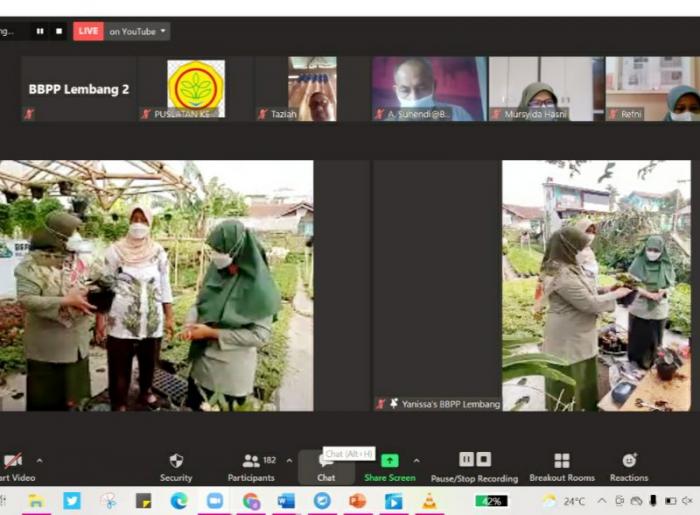Expand the arrow next to Participants
The height and width of the screenshot is (515, 700).
click(x=289, y=461)
